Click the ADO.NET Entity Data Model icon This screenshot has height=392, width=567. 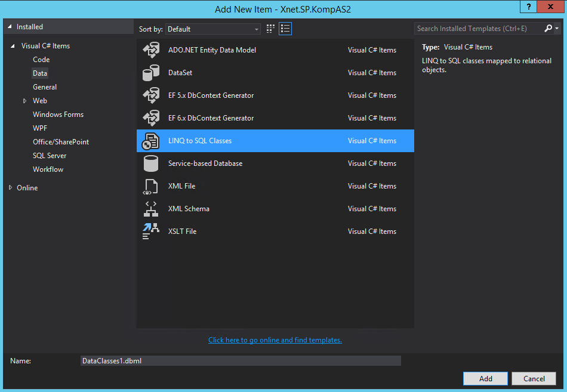(x=150, y=50)
